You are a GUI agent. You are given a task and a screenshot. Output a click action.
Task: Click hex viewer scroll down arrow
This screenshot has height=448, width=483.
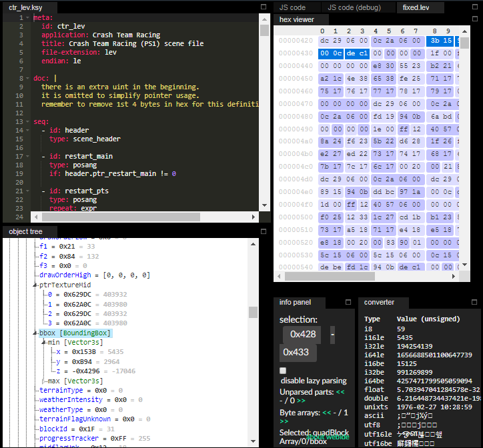tap(464, 265)
